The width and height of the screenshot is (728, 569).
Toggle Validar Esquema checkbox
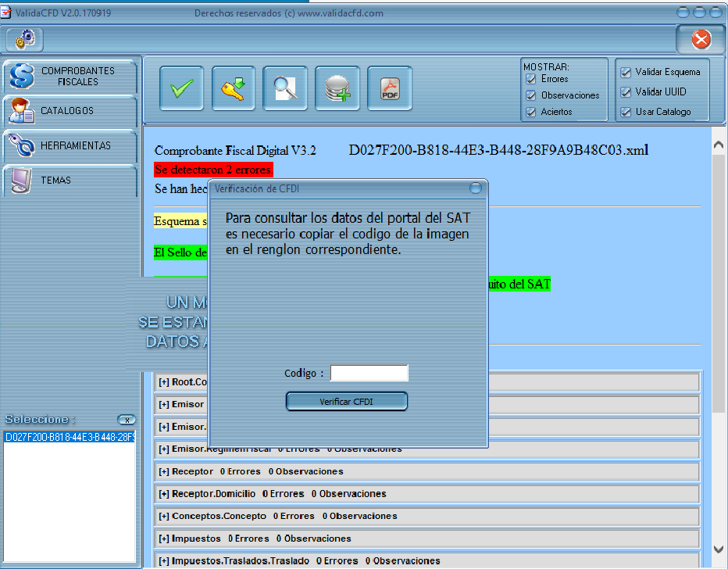(626, 72)
